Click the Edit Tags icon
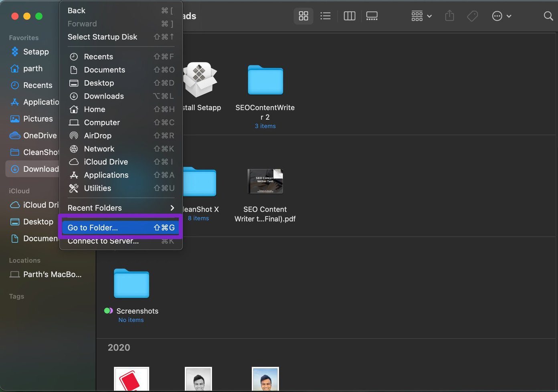This screenshot has height=392, width=558. coord(473,16)
